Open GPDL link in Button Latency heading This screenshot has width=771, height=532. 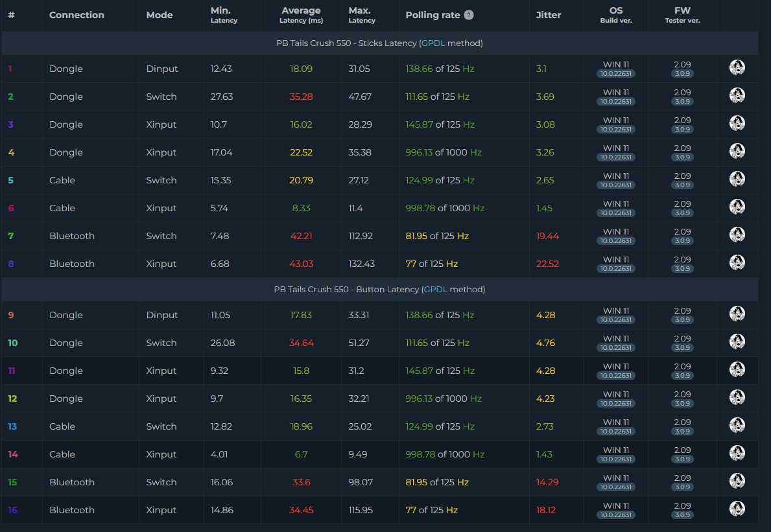coord(435,290)
